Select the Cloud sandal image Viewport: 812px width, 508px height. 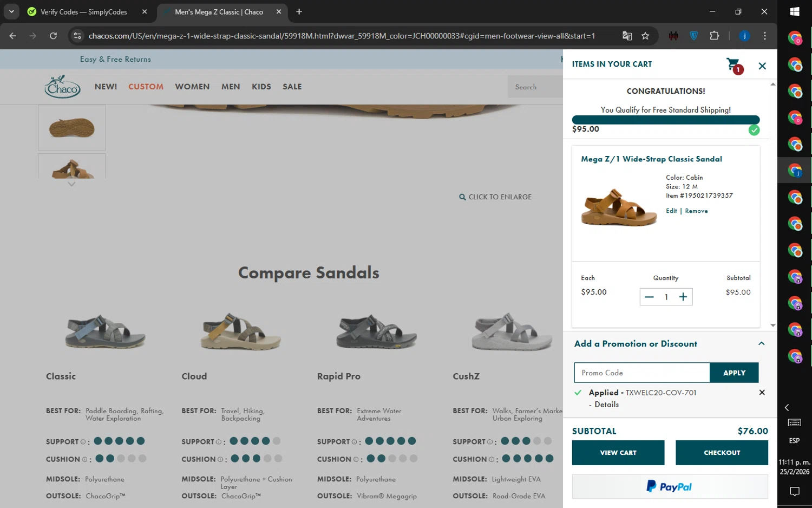click(241, 331)
